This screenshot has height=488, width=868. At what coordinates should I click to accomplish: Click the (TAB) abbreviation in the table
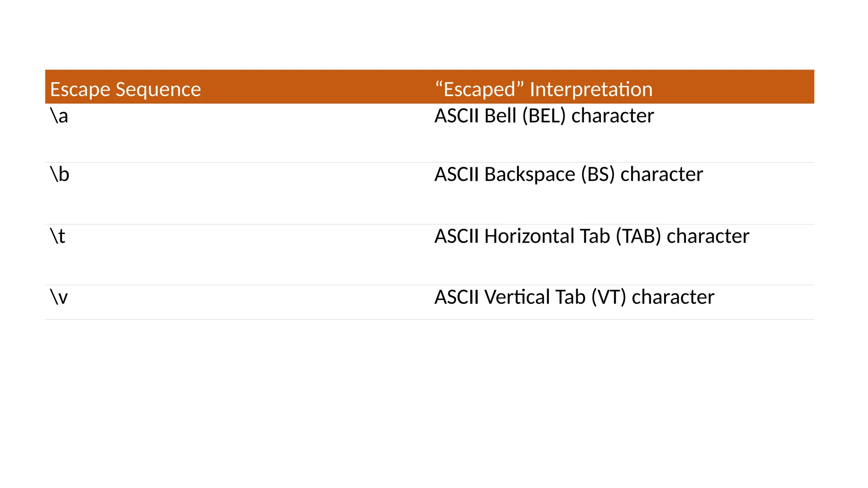[x=638, y=236]
